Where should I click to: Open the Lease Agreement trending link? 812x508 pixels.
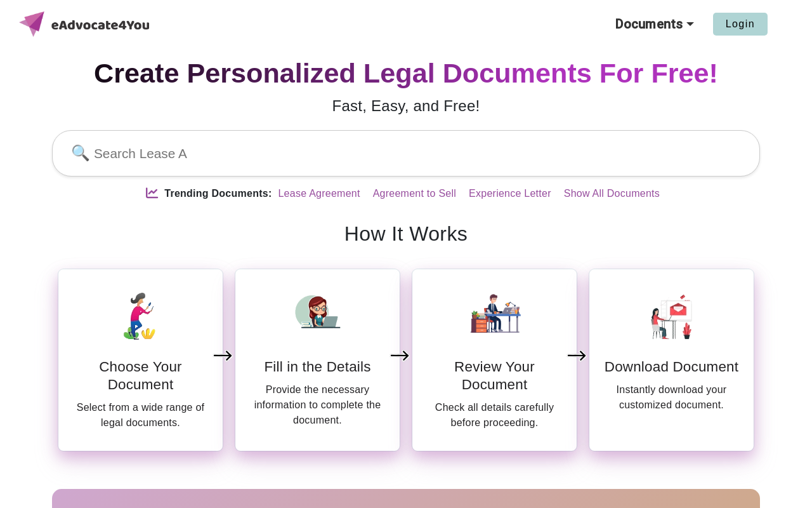coord(319,194)
